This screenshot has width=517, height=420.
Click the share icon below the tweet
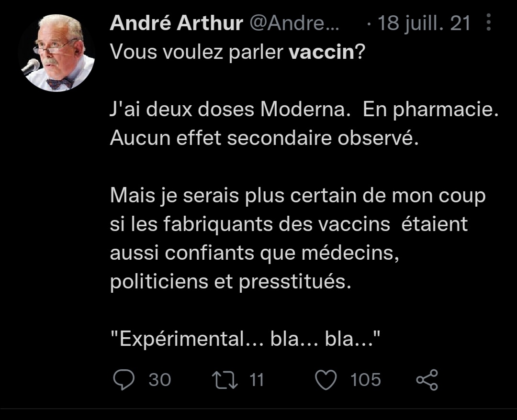coord(427,380)
